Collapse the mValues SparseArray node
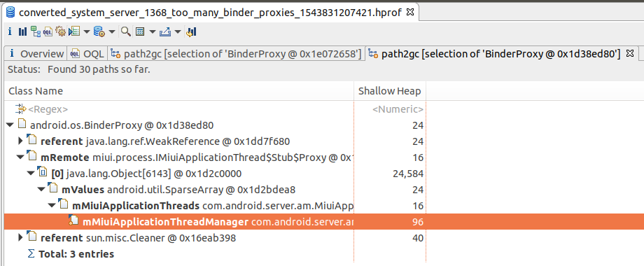 click(41, 190)
